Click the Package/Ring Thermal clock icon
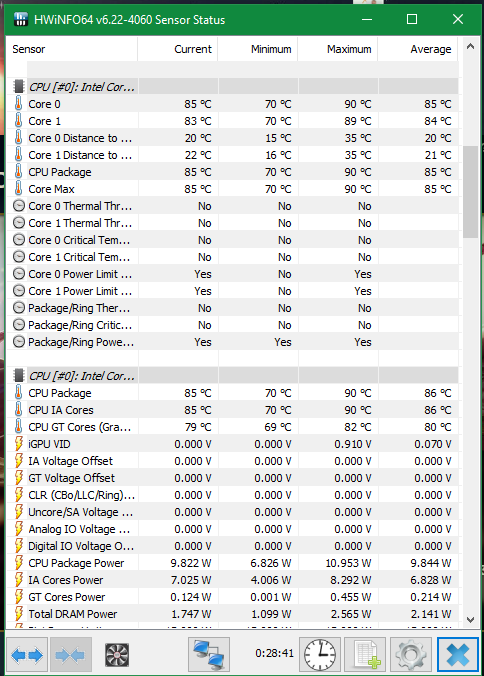 click(x=19, y=308)
